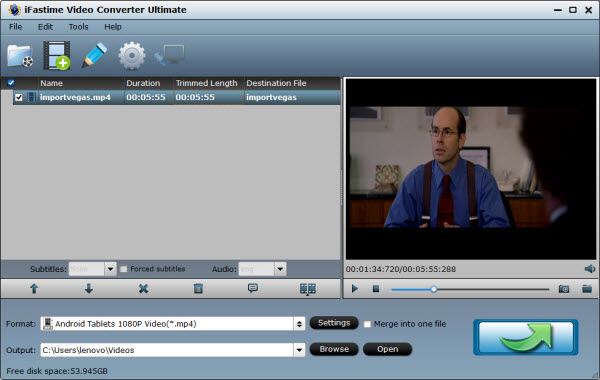Uncheck the importvegas.mp4 file checkbox
This screenshot has height=380, width=600.
coord(18,98)
